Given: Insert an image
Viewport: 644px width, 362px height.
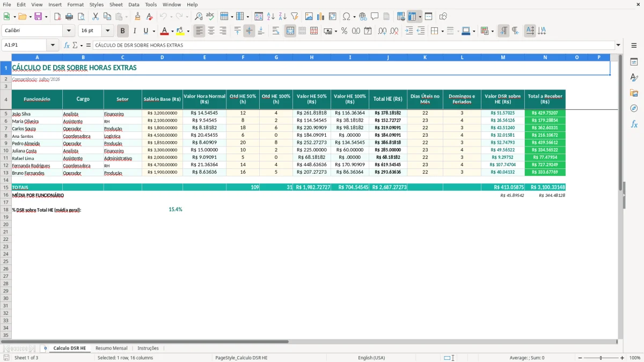Looking at the screenshot, I should coord(309,17).
